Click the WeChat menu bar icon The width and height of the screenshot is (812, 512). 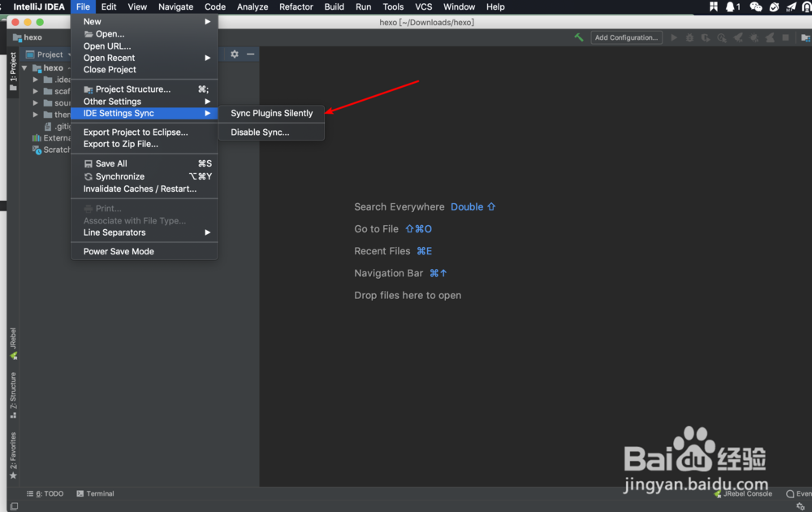(x=755, y=7)
